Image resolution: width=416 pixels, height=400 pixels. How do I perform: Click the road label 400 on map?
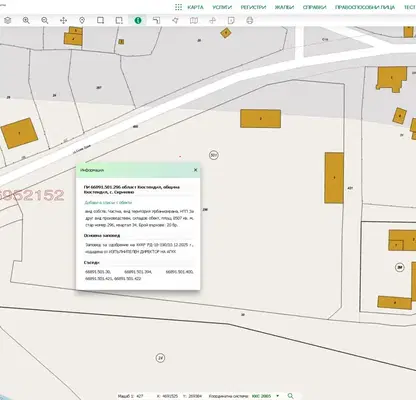(135, 127)
